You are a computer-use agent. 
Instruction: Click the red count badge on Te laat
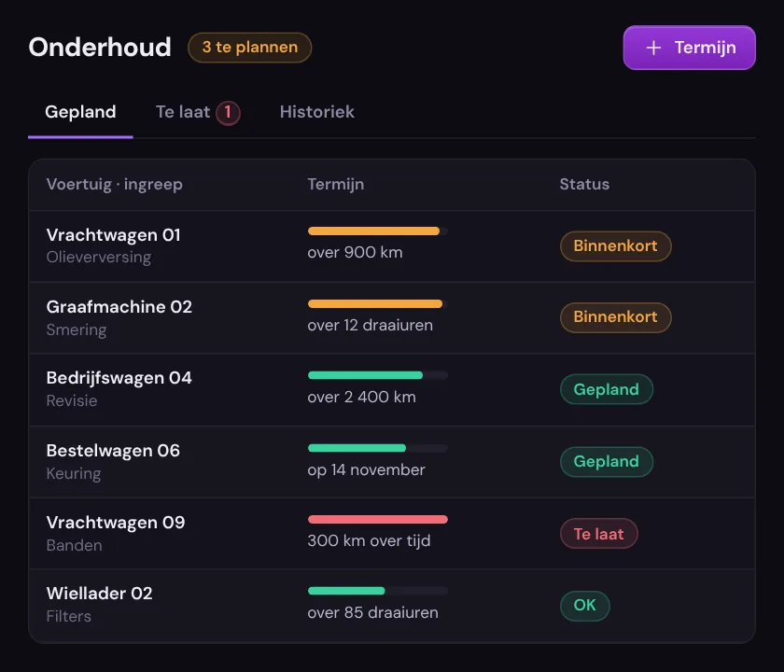click(228, 113)
